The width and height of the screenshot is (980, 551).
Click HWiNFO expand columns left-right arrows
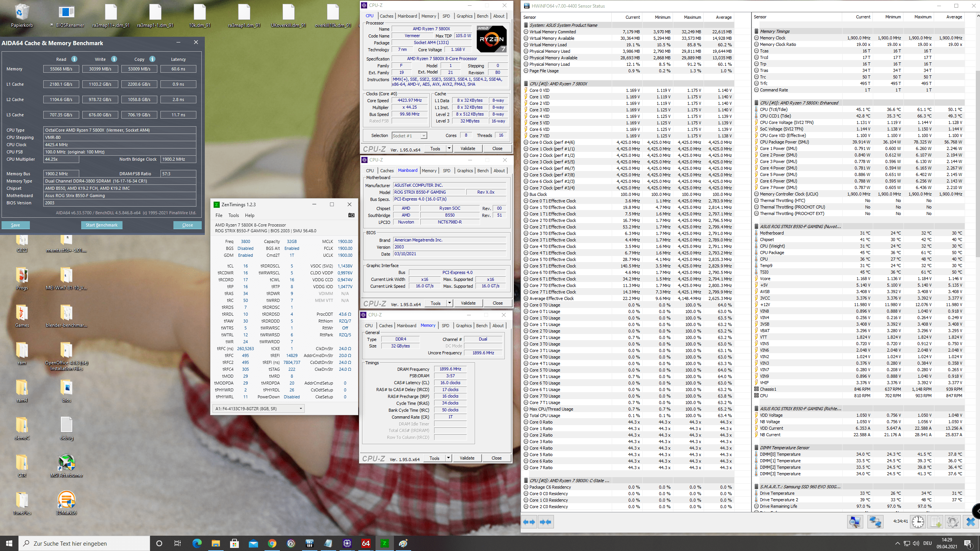529,522
